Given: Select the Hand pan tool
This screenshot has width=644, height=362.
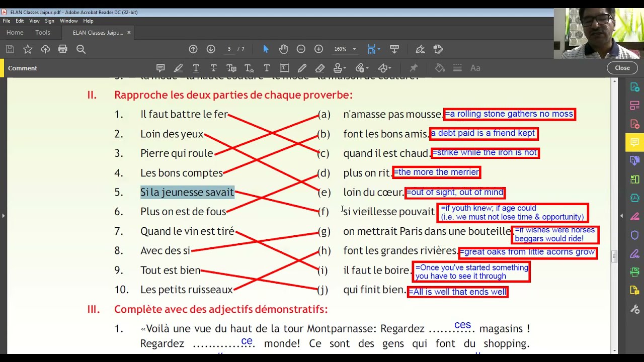Looking at the screenshot, I should pos(283,49).
